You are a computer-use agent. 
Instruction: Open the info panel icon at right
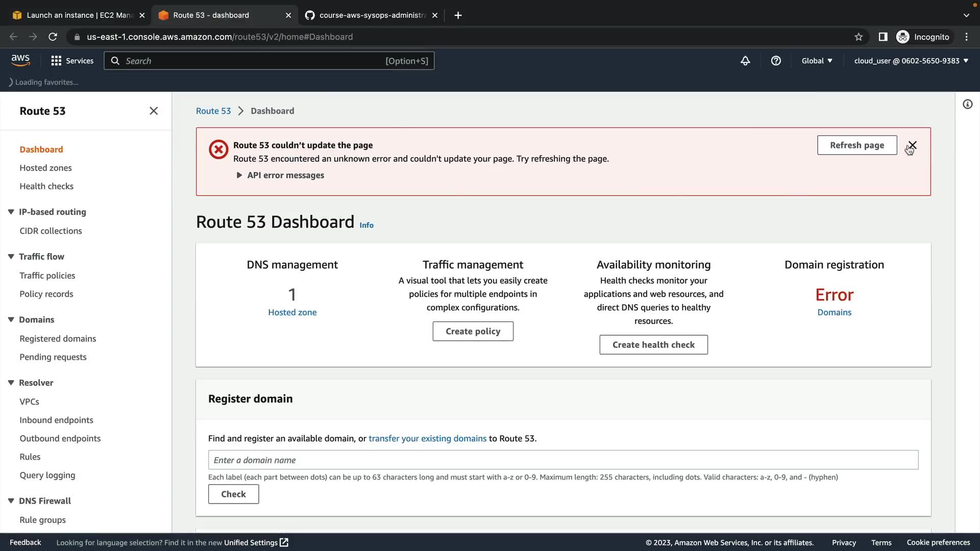coord(967,105)
